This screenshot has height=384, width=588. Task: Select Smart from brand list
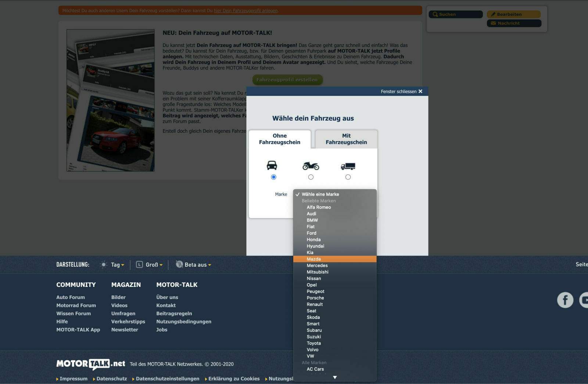coord(335,324)
